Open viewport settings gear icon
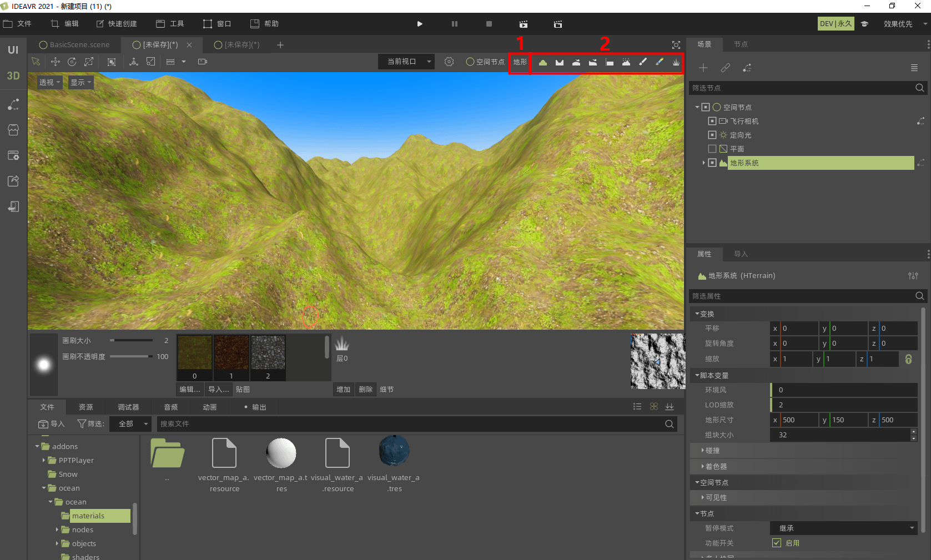This screenshot has height=560, width=931. (449, 62)
